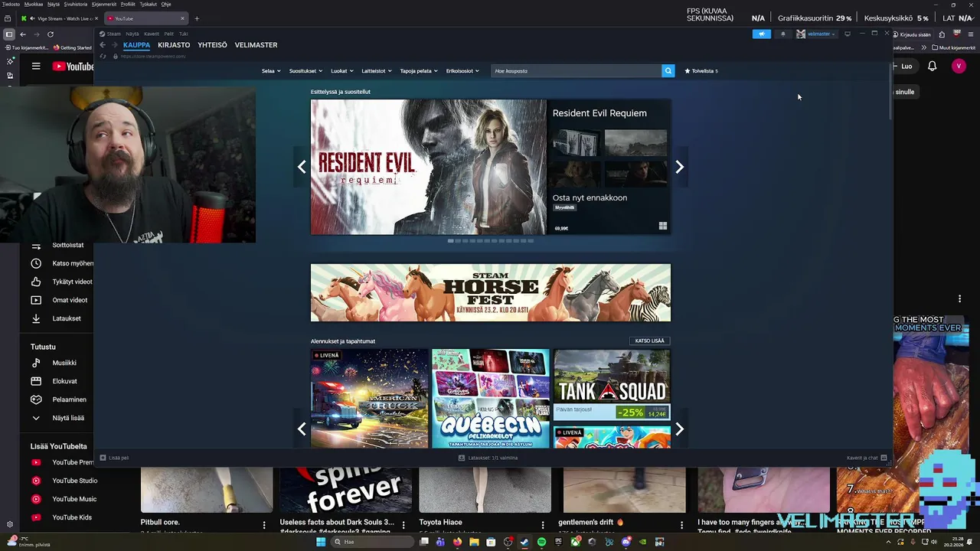The image size is (980, 551).
Task: Open the YHTEISÖ tab in Steam
Action: pos(212,45)
